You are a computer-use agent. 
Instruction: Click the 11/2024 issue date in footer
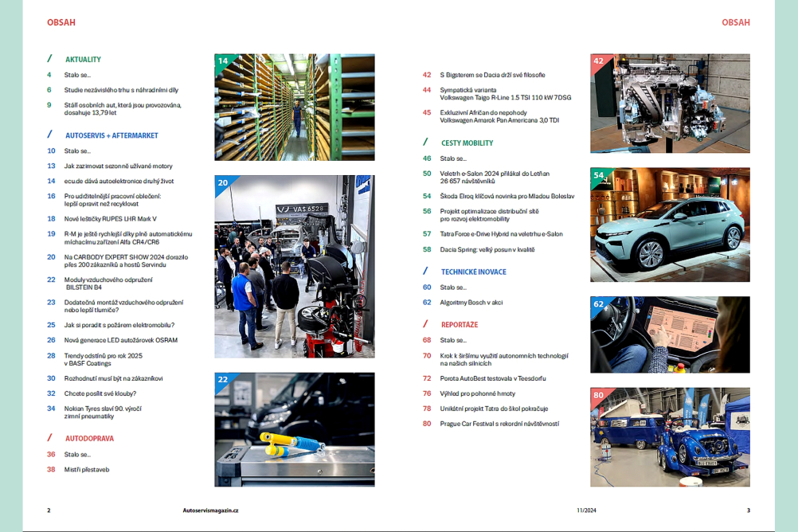click(586, 510)
